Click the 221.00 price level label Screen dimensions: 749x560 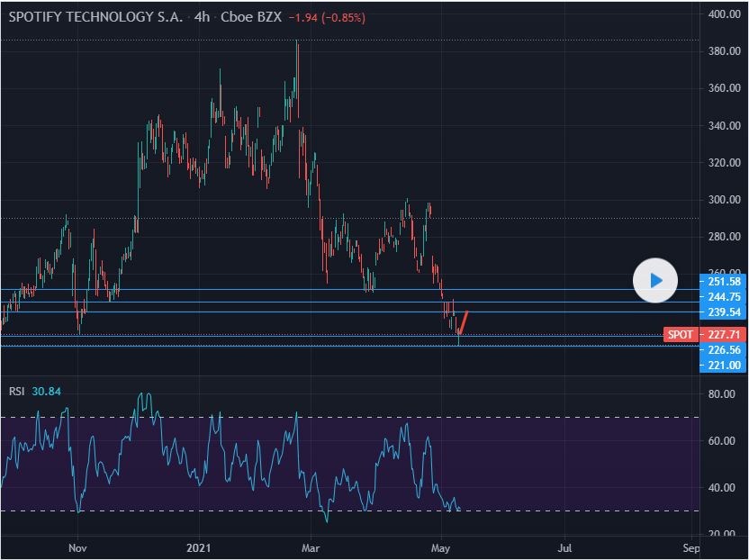(723, 365)
